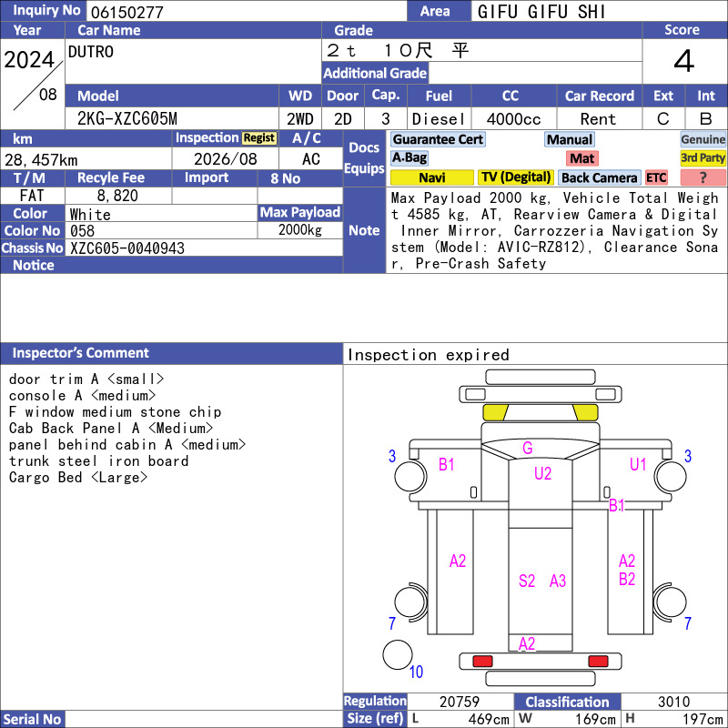Click the yellow right headlight on diagram

585,412
